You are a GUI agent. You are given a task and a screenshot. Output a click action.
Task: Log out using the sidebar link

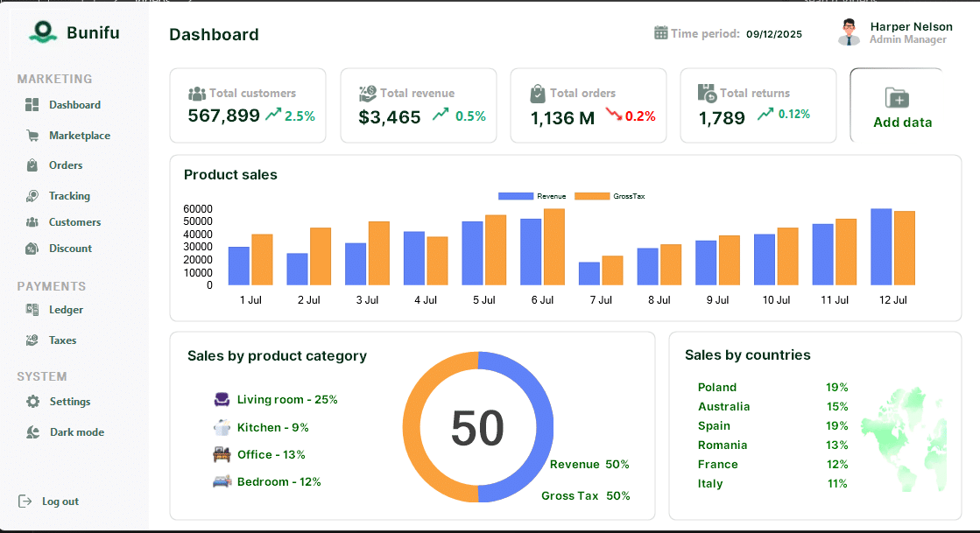click(60, 501)
